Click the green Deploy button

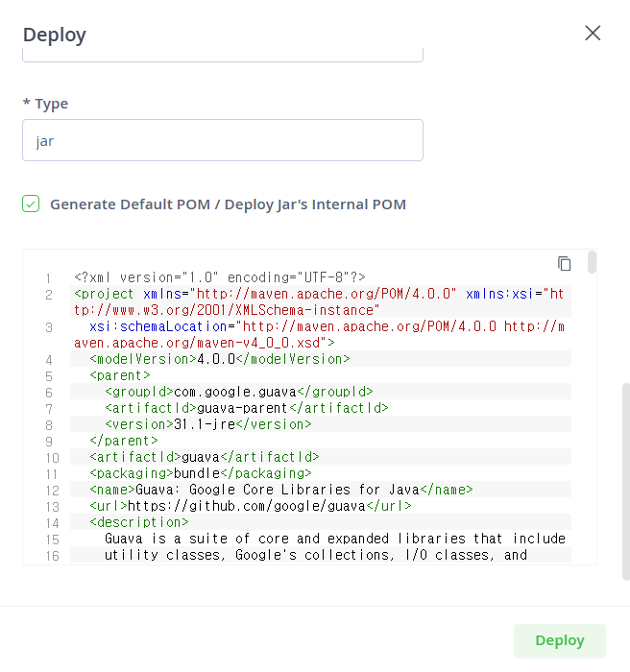point(560,640)
